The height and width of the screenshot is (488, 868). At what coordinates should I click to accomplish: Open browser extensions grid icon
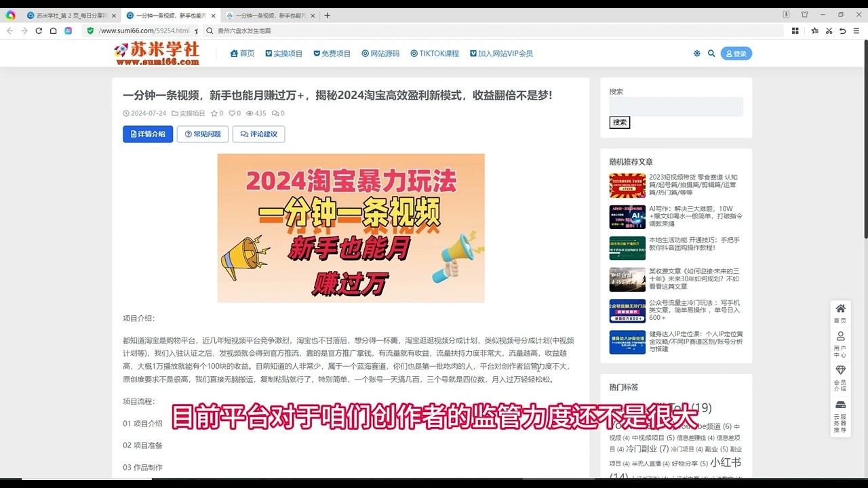[x=795, y=30]
